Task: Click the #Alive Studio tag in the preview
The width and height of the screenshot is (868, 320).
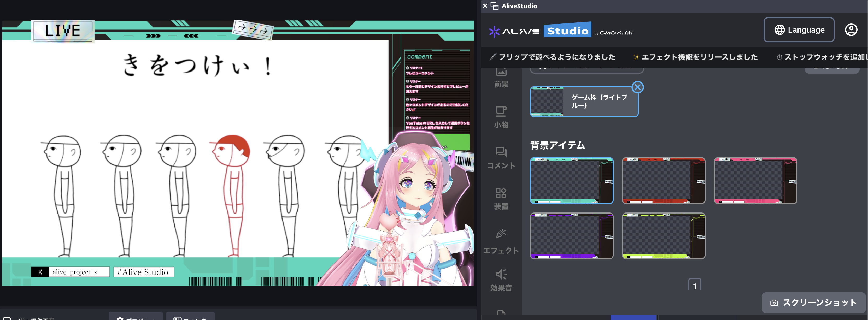Action: click(x=144, y=272)
